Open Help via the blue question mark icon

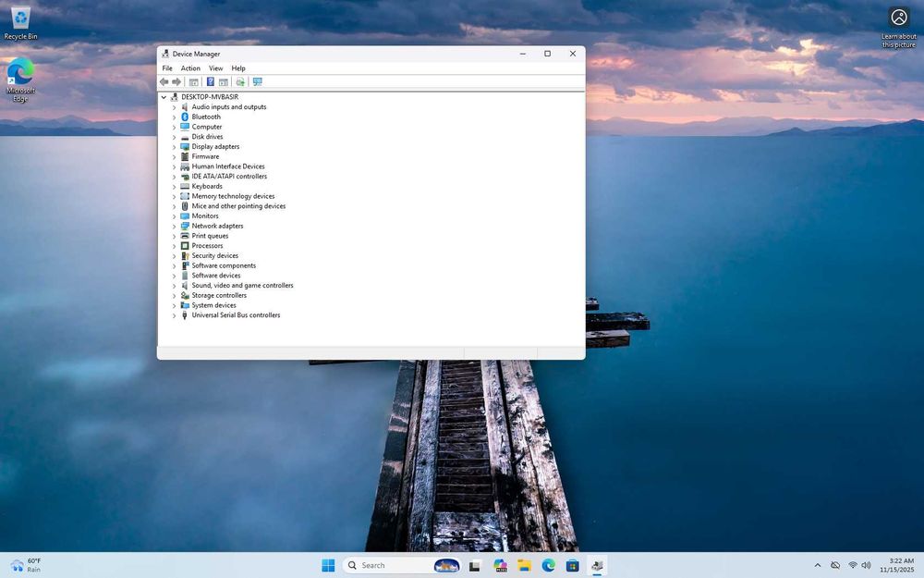pos(211,82)
